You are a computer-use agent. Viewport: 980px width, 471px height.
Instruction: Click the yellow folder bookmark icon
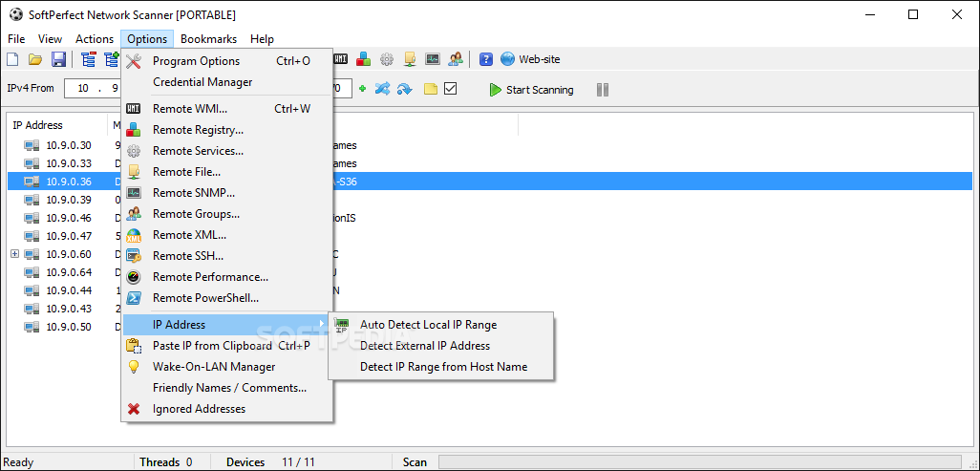click(x=431, y=90)
